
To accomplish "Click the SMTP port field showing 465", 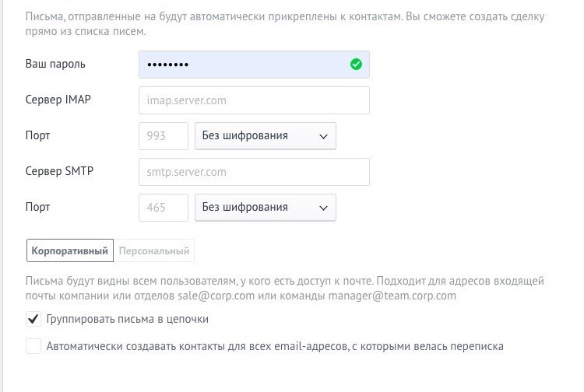I will [x=164, y=208].
